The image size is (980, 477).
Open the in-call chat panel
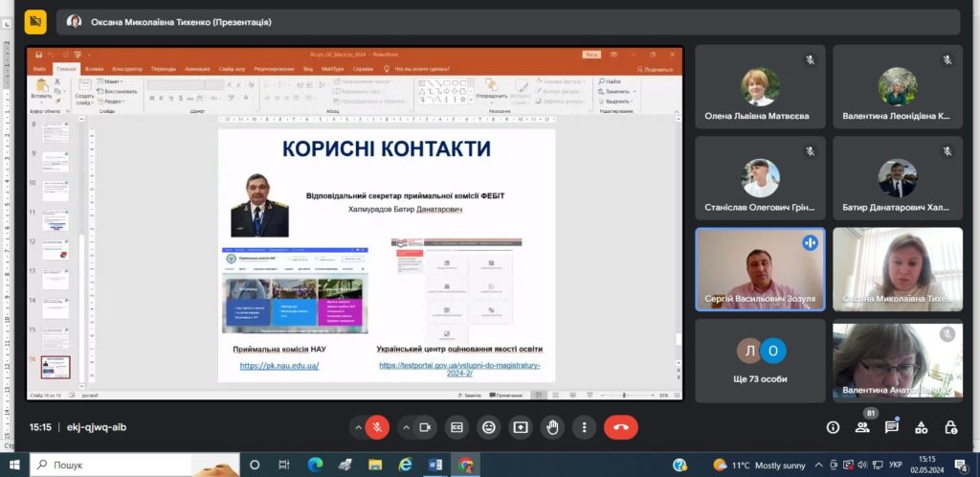tap(892, 427)
